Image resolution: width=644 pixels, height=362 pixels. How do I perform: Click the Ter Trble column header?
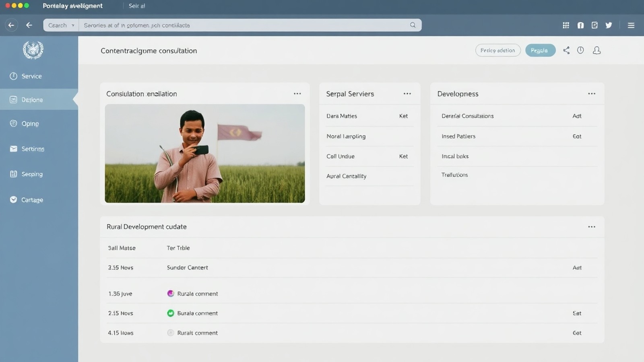tap(178, 248)
